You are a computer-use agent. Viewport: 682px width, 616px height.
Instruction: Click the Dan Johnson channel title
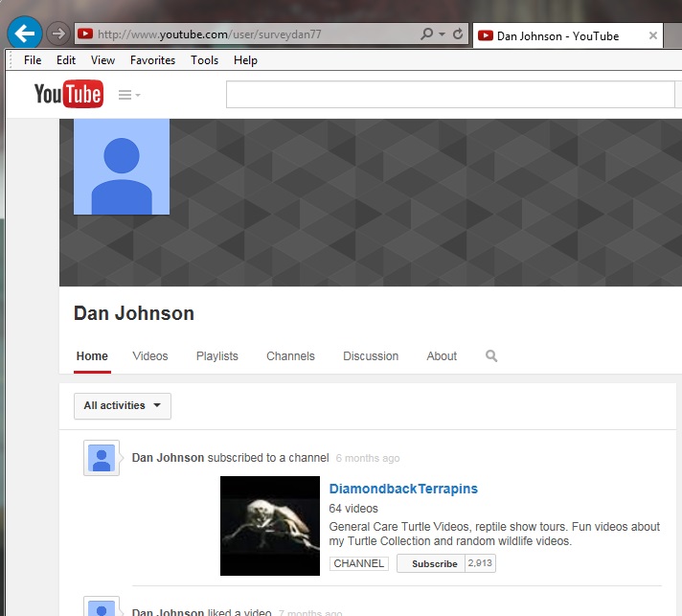134,313
